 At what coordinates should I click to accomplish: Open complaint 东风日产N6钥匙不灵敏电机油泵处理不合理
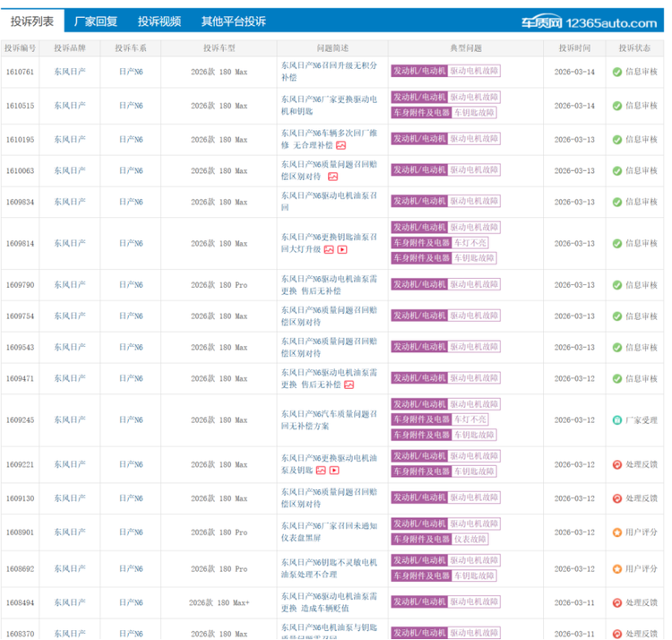point(329,568)
